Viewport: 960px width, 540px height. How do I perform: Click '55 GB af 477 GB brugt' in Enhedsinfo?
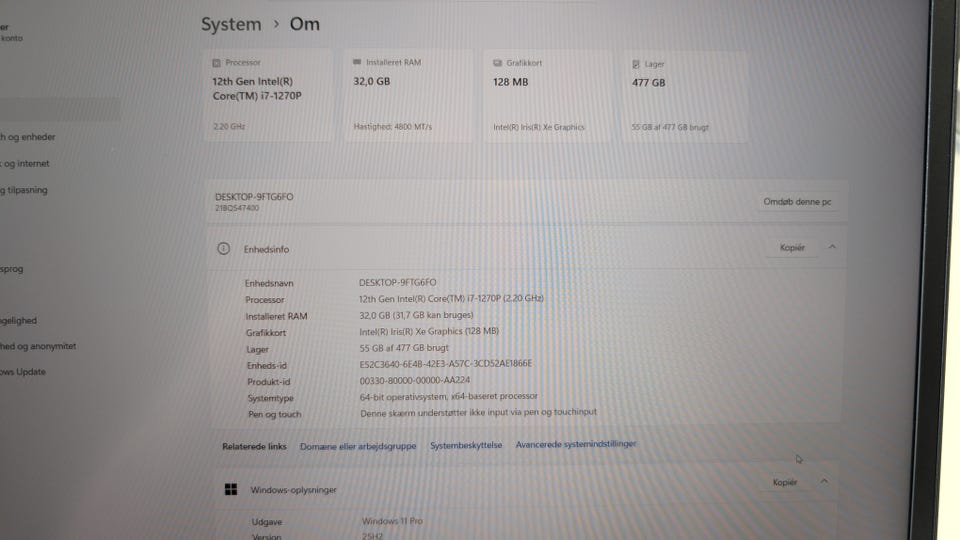click(x=404, y=348)
